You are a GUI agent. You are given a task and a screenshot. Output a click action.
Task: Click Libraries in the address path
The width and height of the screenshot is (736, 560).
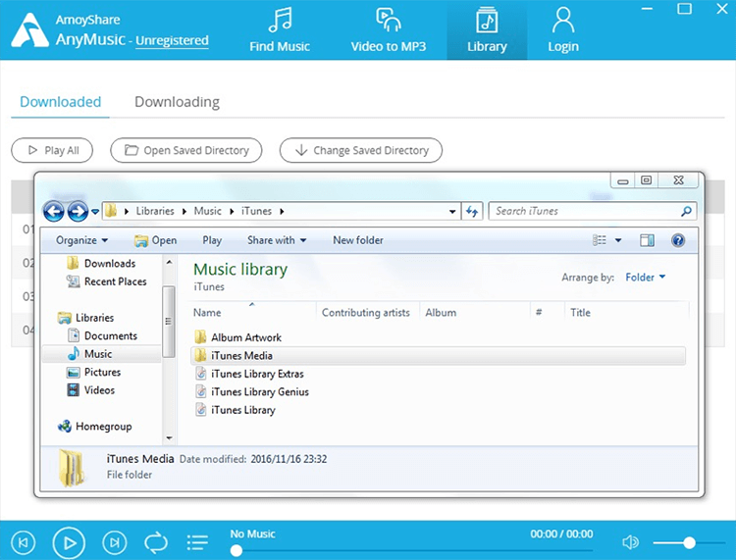pos(155,211)
